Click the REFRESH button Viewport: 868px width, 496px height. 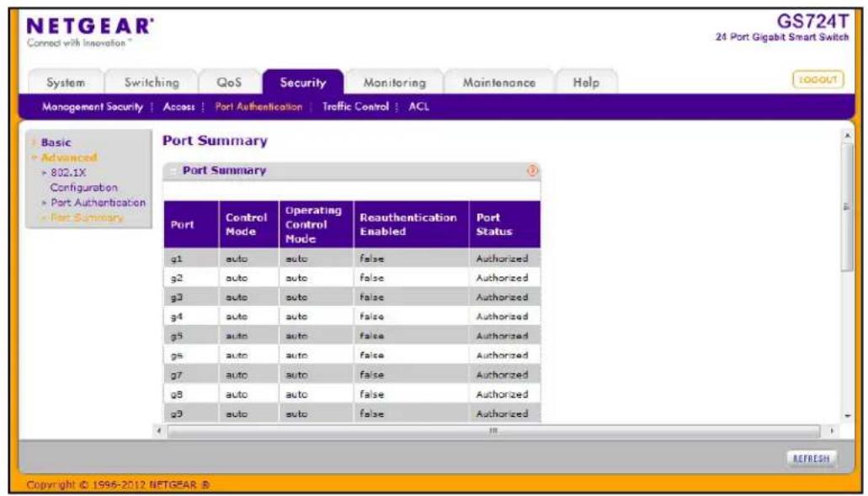812,458
